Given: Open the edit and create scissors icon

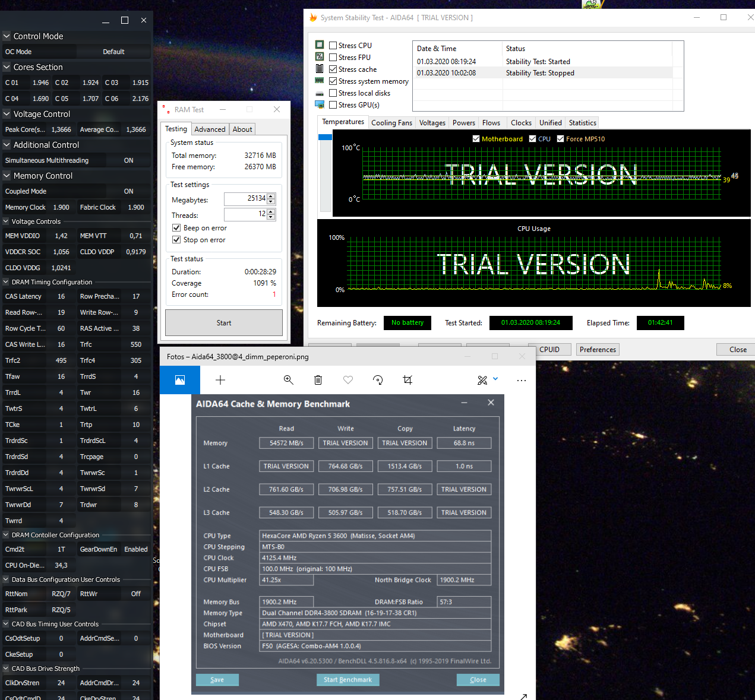Looking at the screenshot, I should click(482, 380).
